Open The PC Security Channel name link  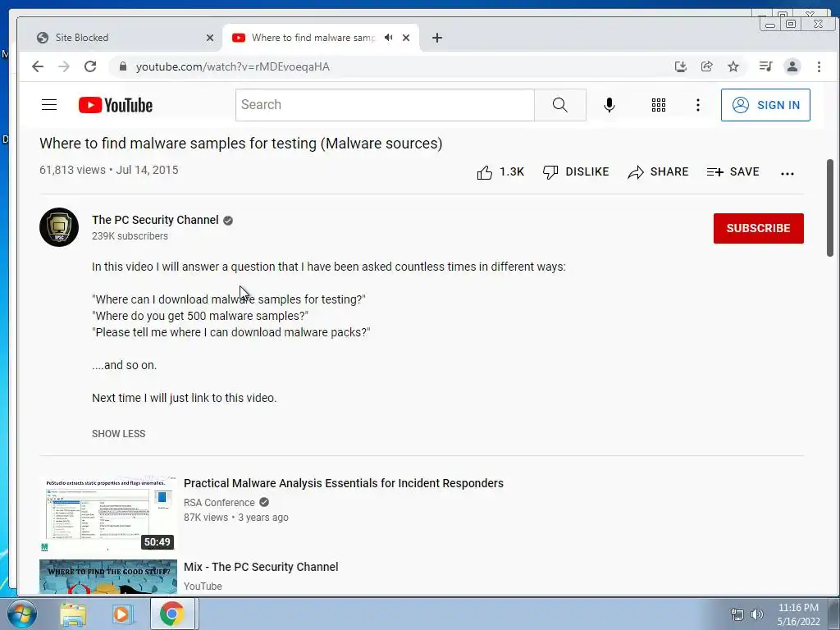point(155,220)
